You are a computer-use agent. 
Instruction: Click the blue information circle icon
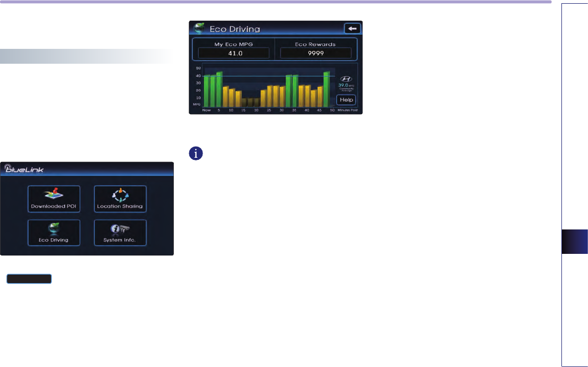point(196,153)
